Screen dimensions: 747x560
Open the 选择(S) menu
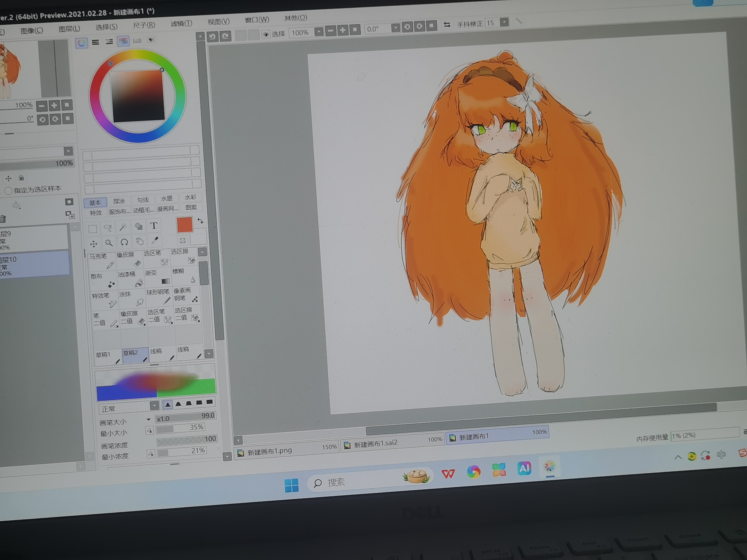click(x=106, y=27)
